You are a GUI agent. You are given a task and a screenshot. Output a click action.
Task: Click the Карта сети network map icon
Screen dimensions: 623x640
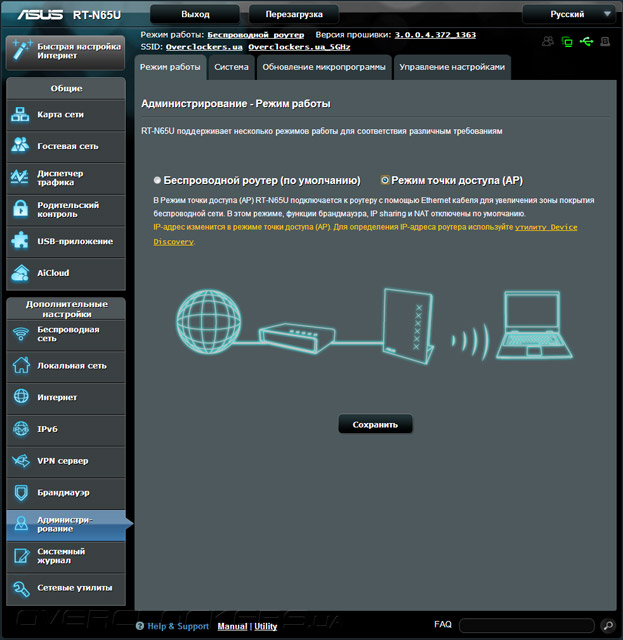coord(20,115)
